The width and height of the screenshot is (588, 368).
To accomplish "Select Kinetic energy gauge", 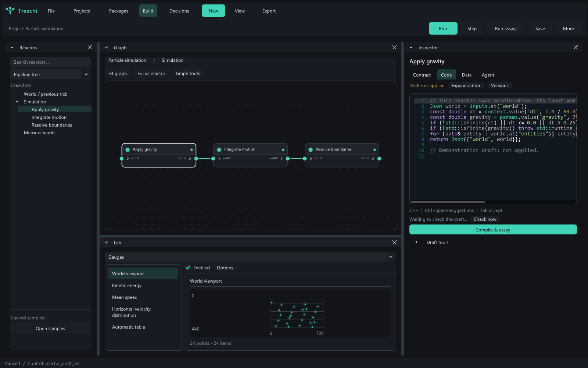I will [143, 285].
